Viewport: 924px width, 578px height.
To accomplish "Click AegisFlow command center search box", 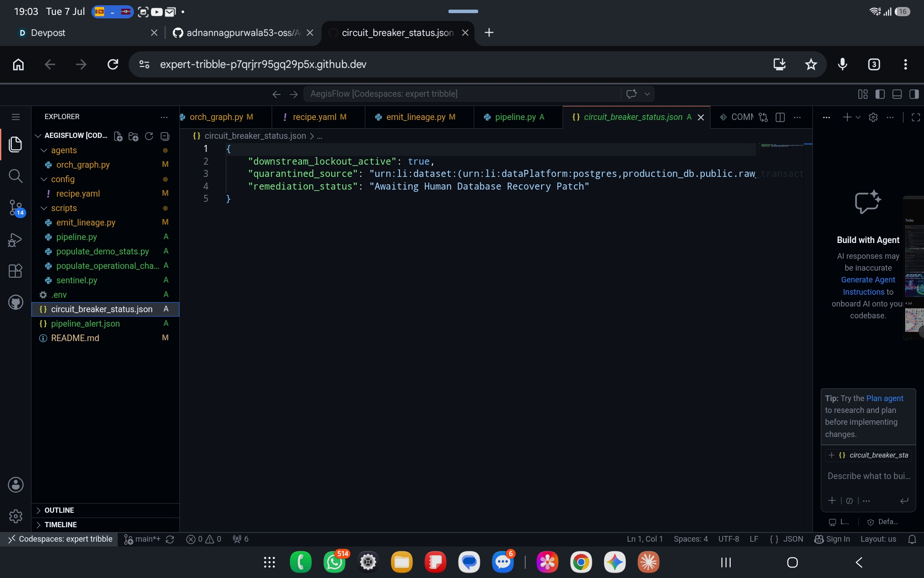I will click(x=462, y=94).
